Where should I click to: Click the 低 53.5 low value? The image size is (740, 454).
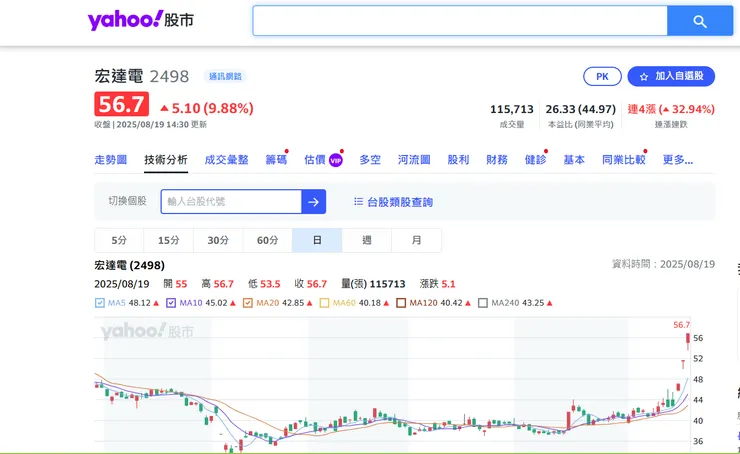point(264,284)
